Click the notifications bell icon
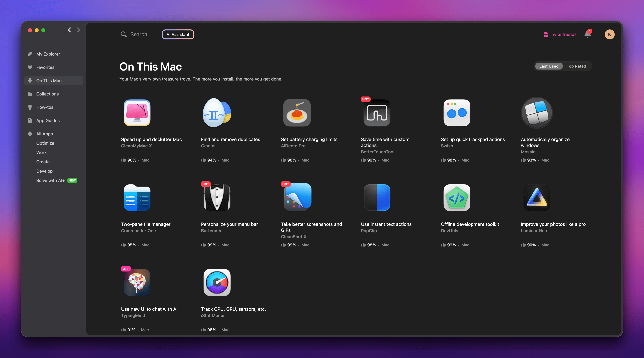Viewport: 644px width, 358px height. click(588, 34)
